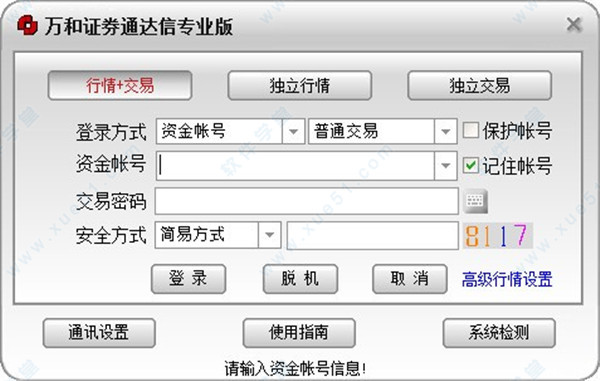The height and width of the screenshot is (381, 600).
Task: Expand the 普通交易 dropdown
Action: coord(445,132)
